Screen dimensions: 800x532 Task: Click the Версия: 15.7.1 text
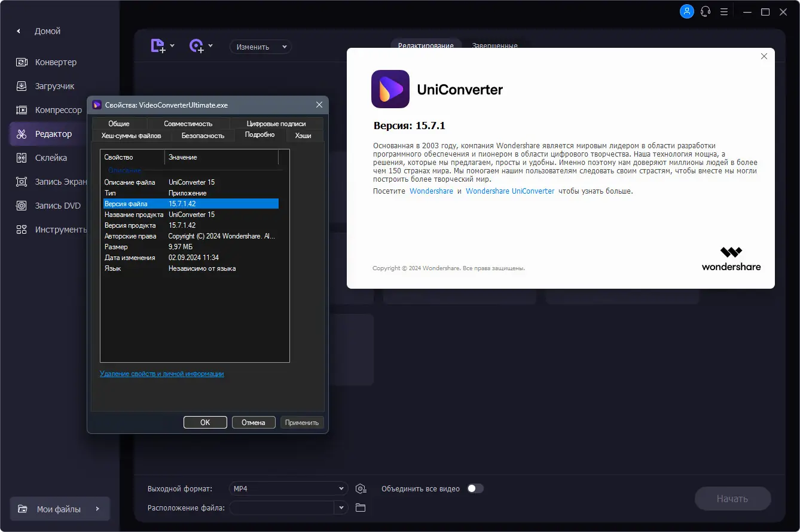pos(410,126)
